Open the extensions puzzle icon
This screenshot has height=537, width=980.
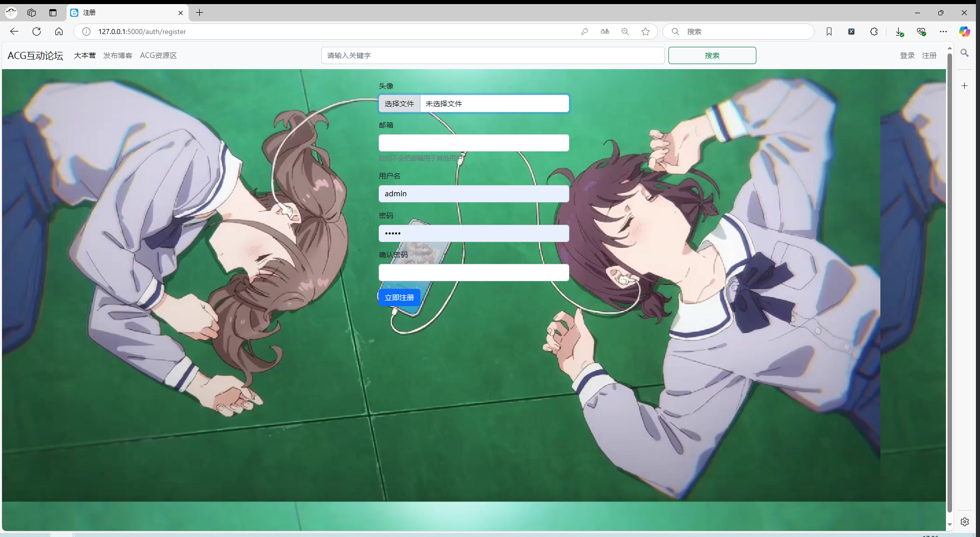pos(874,32)
